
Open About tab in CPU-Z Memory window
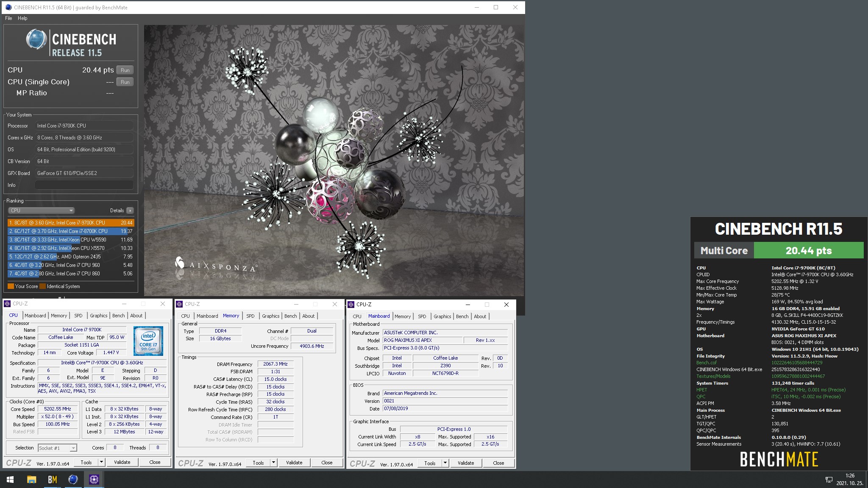tap(308, 316)
